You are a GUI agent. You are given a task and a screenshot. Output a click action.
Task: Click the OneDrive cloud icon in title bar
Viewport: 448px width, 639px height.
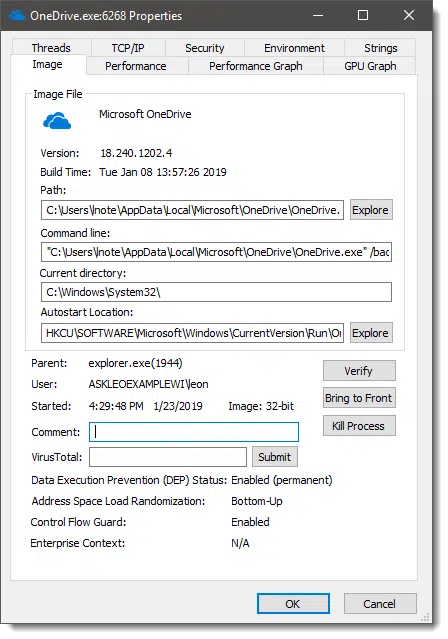17,16
